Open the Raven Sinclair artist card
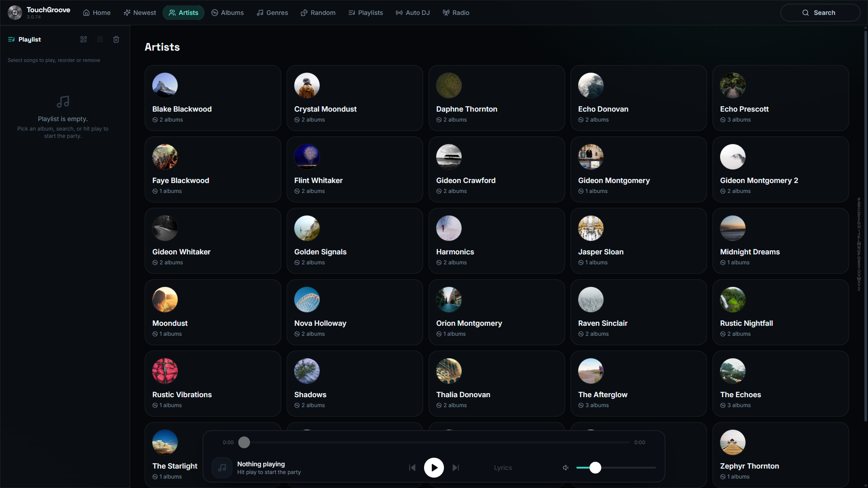The width and height of the screenshot is (868, 488). point(639,312)
